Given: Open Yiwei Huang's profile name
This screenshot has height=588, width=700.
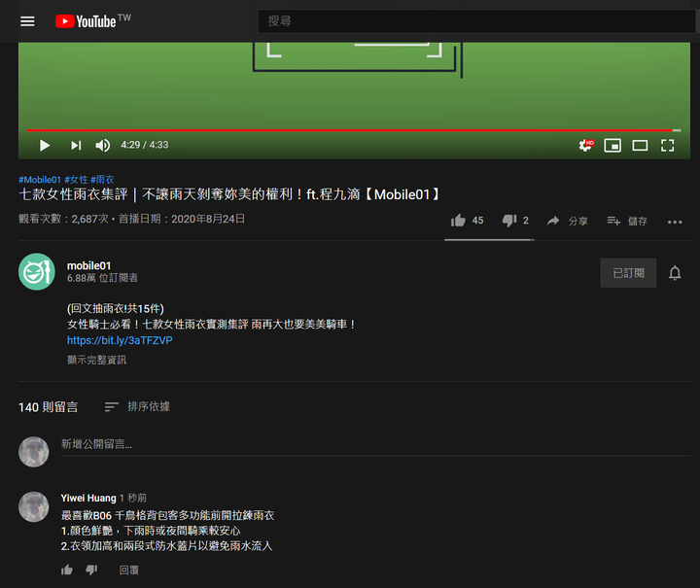Looking at the screenshot, I should point(88,498).
